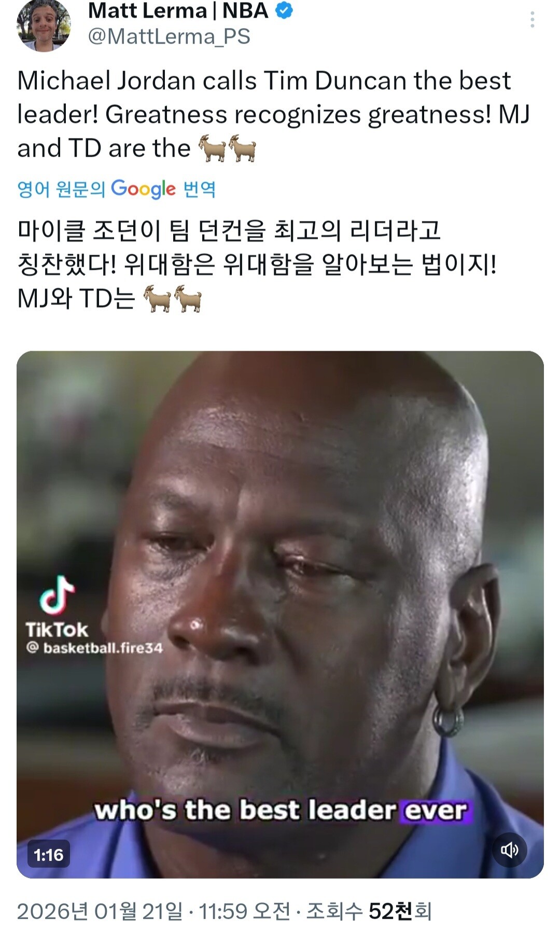Open Matt Lerma's profile avatar

pos(44,24)
